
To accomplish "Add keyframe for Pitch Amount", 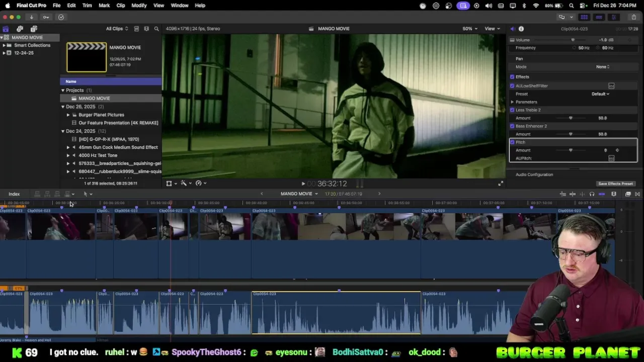I will point(617,150).
